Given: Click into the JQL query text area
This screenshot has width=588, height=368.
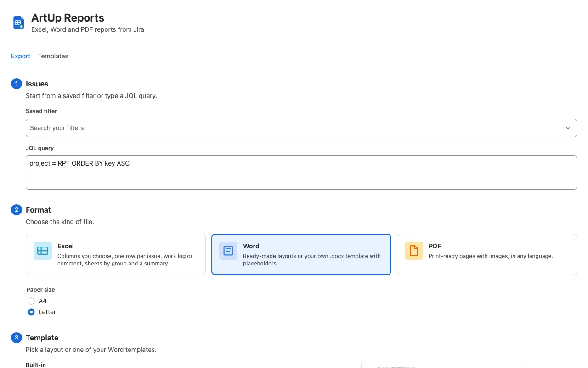Looking at the screenshot, I should [301, 172].
